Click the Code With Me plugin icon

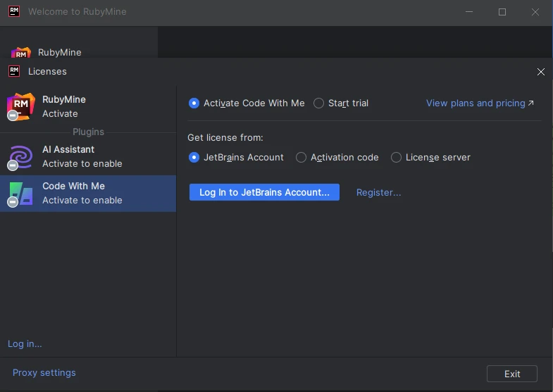pos(20,193)
